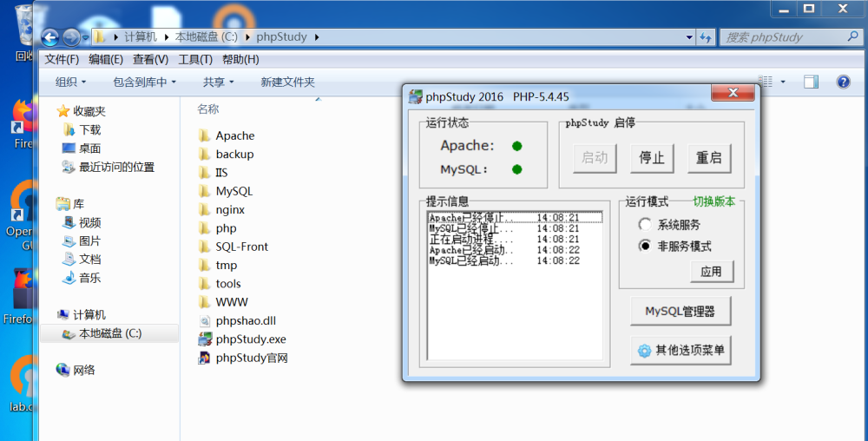Image resolution: width=868 pixels, height=441 pixels.
Task: Change view with the view-mode icon
Action: point(766,82)
